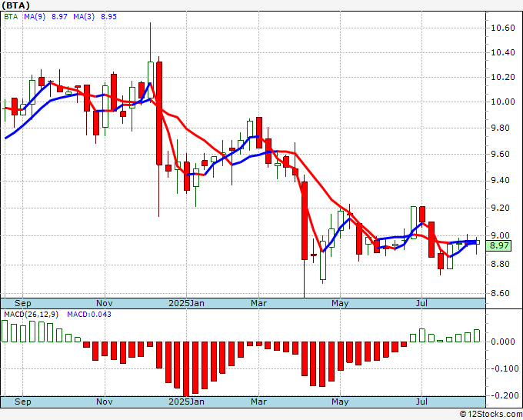Click May on the MACD panel time axis
Image resolution: width=523 pixels, height=420 pixels.
[340, 402]
